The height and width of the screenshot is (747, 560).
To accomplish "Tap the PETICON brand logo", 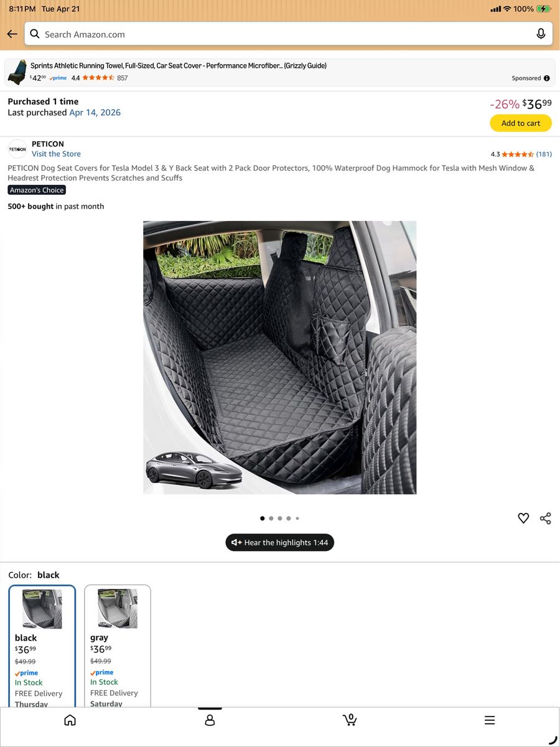I will pos(17,149).
